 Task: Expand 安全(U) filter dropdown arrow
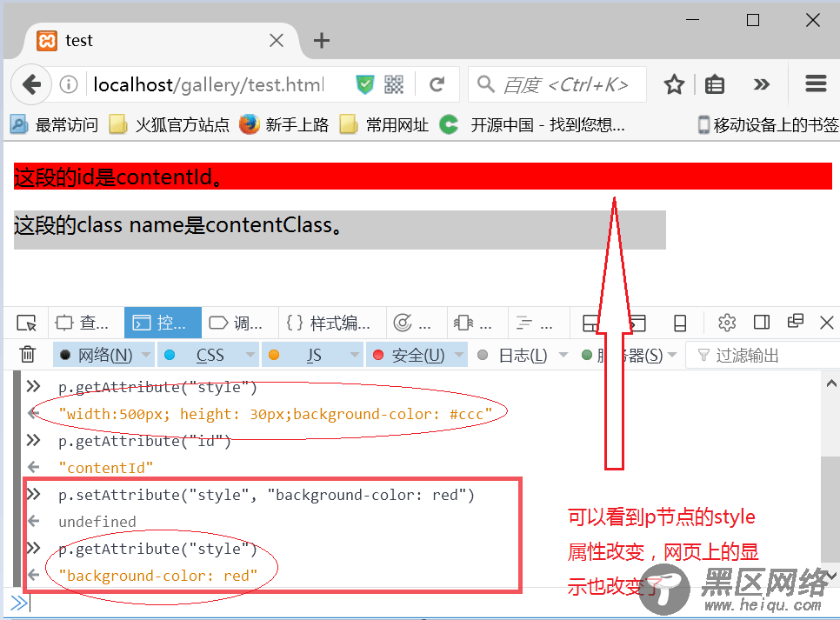(459, 354)
